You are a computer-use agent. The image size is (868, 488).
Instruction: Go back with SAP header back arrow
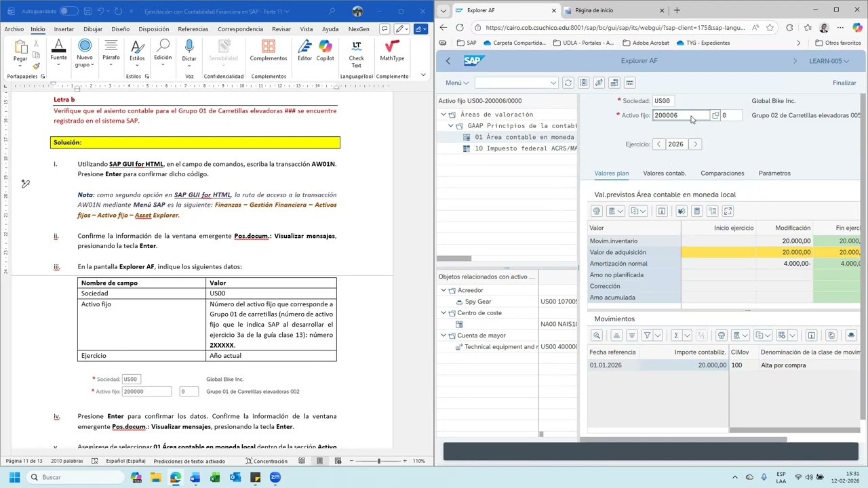[x=448, y=61]
